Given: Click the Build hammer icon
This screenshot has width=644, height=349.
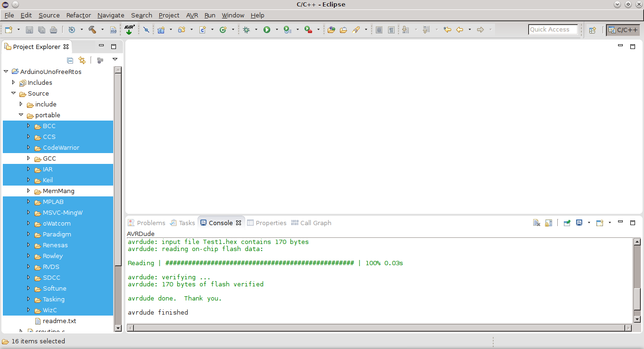Looking at the screenshot, I should [x=92, y=30].
